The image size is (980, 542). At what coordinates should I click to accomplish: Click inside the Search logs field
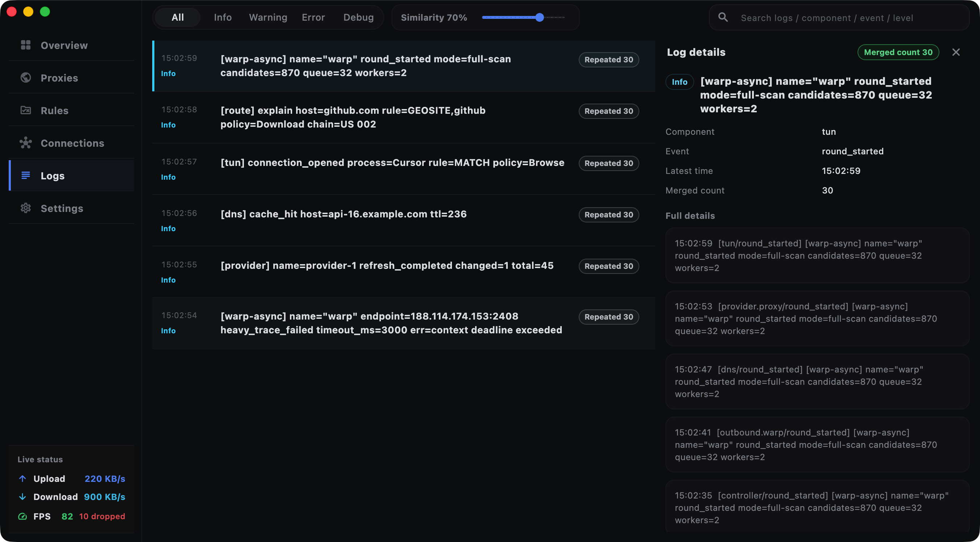coord(839,17)
